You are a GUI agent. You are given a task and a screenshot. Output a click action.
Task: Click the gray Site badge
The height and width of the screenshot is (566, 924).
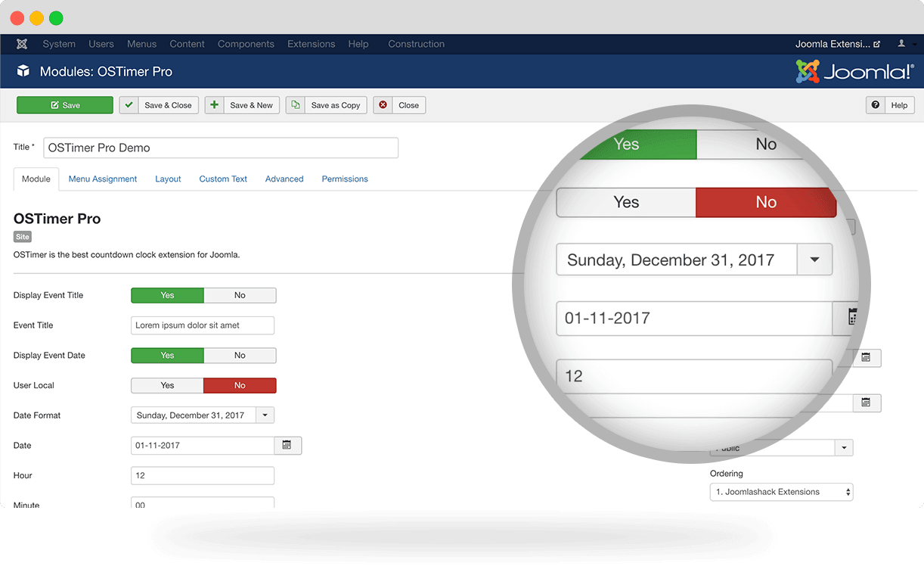pyautogui.click(x=23, y=237)
